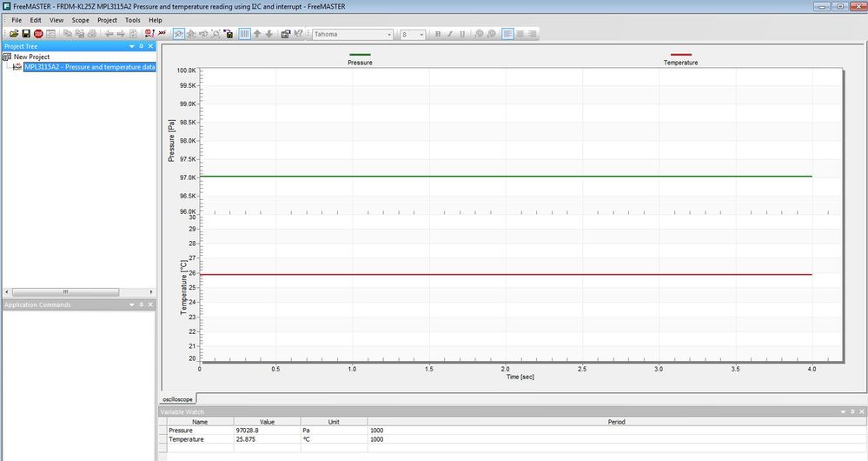Screen dimensions: 868x461
Task: Click the Save project floppy icon
Action: (26, 34)
